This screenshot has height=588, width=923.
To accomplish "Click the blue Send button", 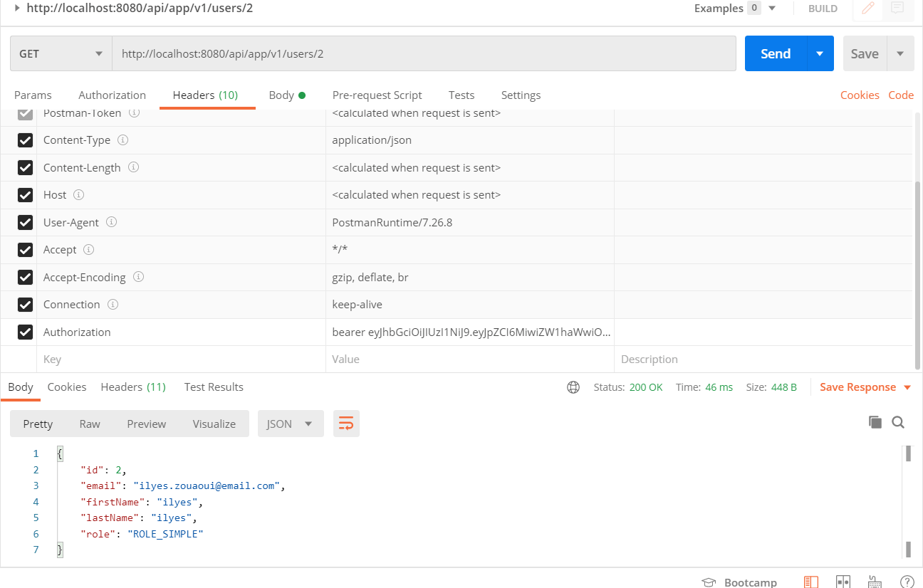I will coord(775,54).
